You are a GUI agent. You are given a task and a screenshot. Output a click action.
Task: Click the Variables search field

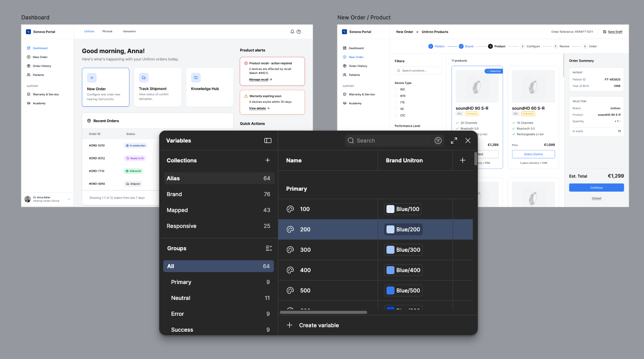[388, 141]
